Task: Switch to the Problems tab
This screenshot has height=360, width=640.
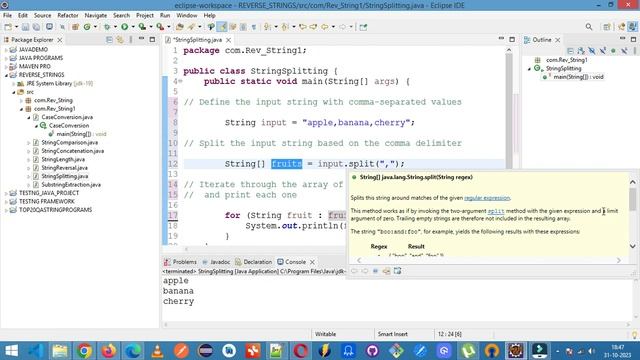Action: tap(180, 262)
